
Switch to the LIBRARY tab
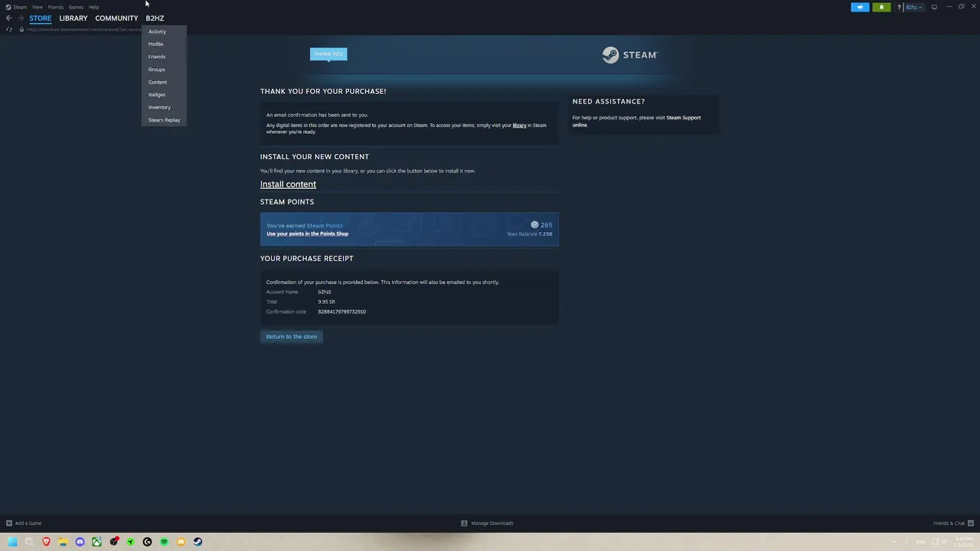pyautogui.click(x=73, y=18)
